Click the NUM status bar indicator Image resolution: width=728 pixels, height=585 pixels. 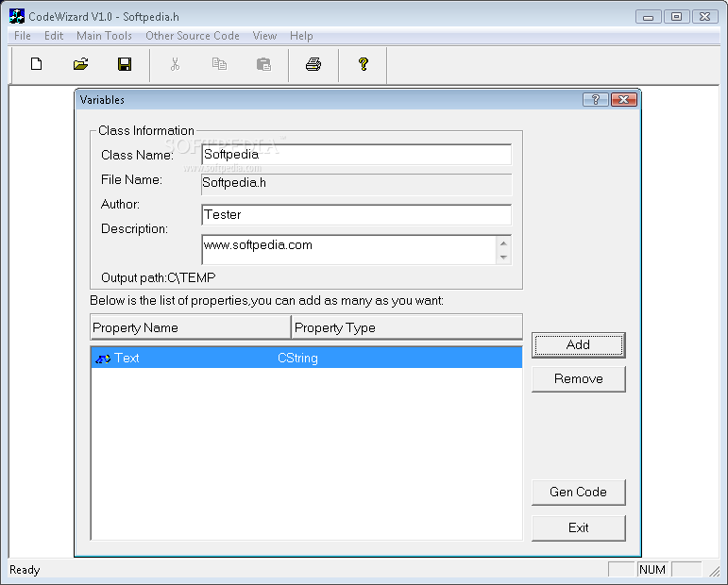pyautogui.click(x=652, y=569)
